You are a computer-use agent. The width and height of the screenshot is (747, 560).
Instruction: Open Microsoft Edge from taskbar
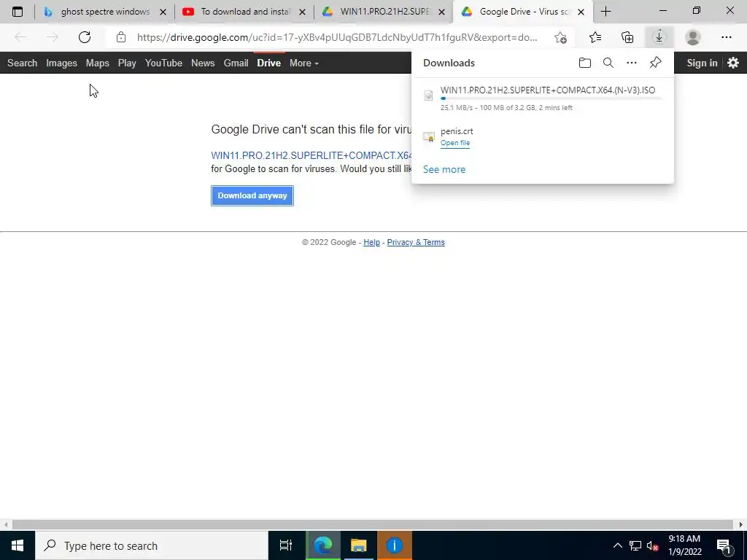coord(323,545)
